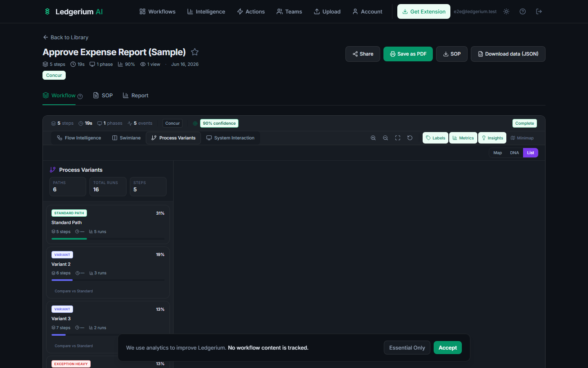588x368 pixels.
Task: Go to Teams
Action: [x=290, y=11]
